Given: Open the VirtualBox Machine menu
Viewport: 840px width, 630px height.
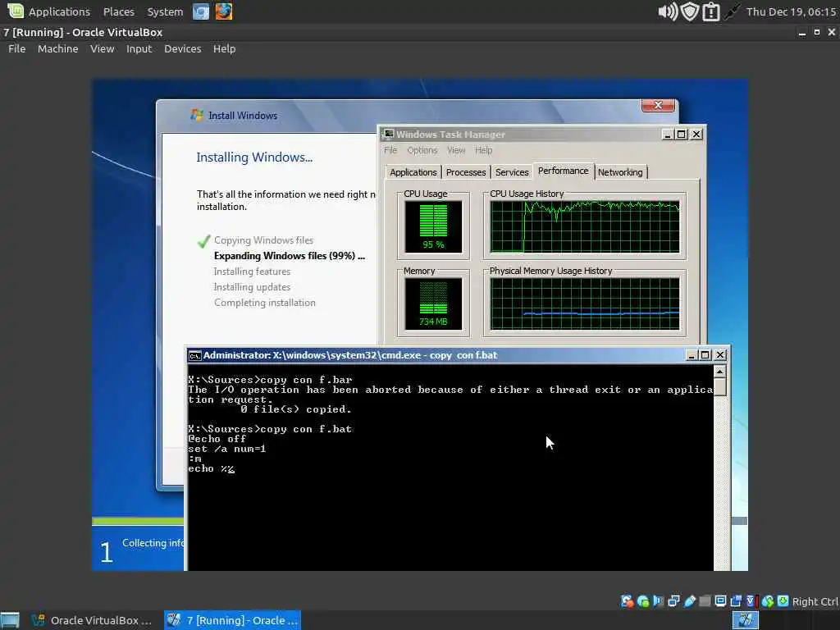Looking at the screenshot, I should coord(58,48).
